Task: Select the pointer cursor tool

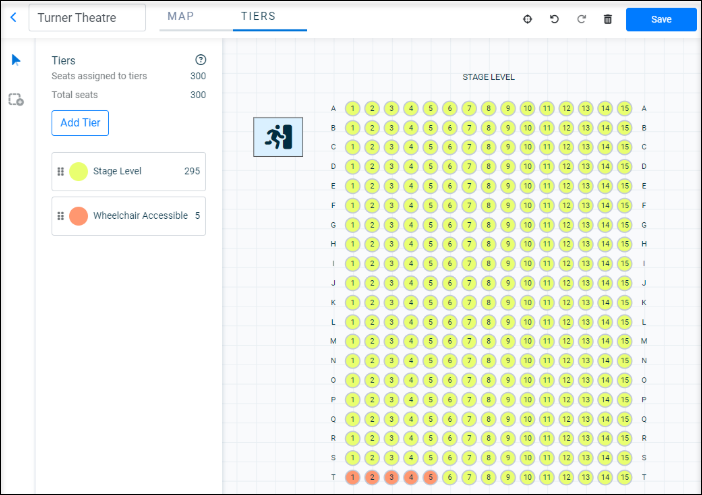Action: (16, 60)
